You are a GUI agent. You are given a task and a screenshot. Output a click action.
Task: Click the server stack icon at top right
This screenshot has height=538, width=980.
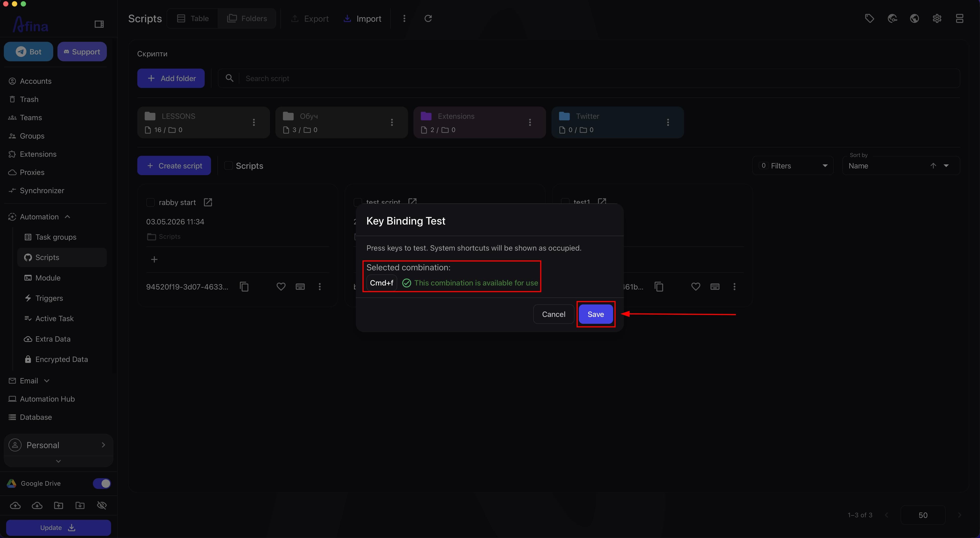tap(960, 18)
